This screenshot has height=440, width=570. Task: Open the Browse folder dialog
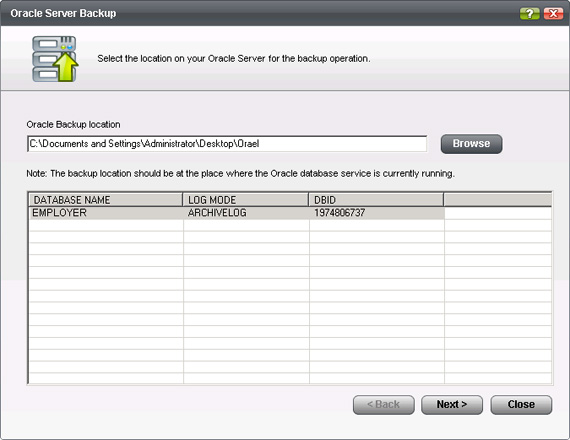point(471,144)
